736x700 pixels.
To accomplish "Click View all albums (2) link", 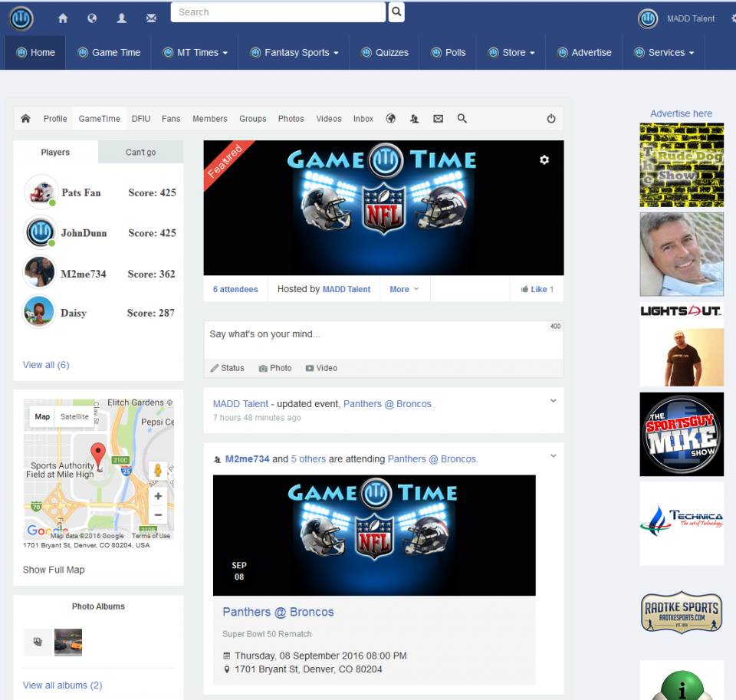I will click(62, 685).
